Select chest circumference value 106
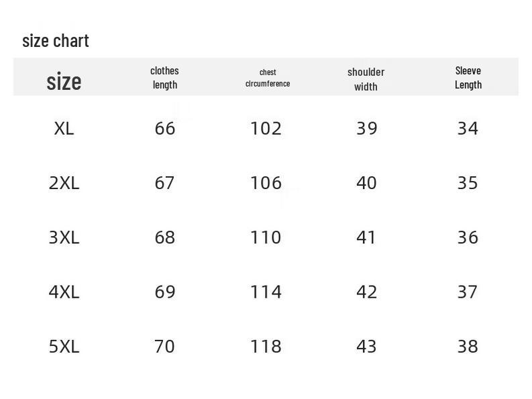Image resolution: width=532 pixels, height=399 pixels. pos(266,183)
